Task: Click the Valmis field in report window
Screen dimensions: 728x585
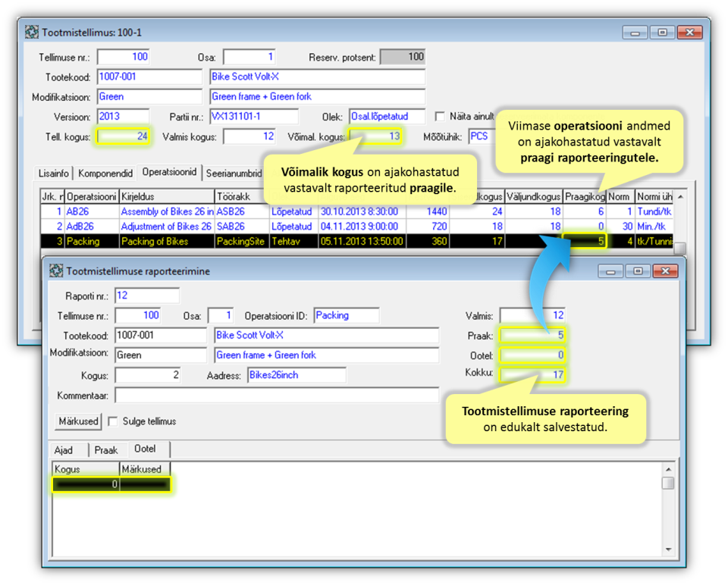Action: point(532,315)
